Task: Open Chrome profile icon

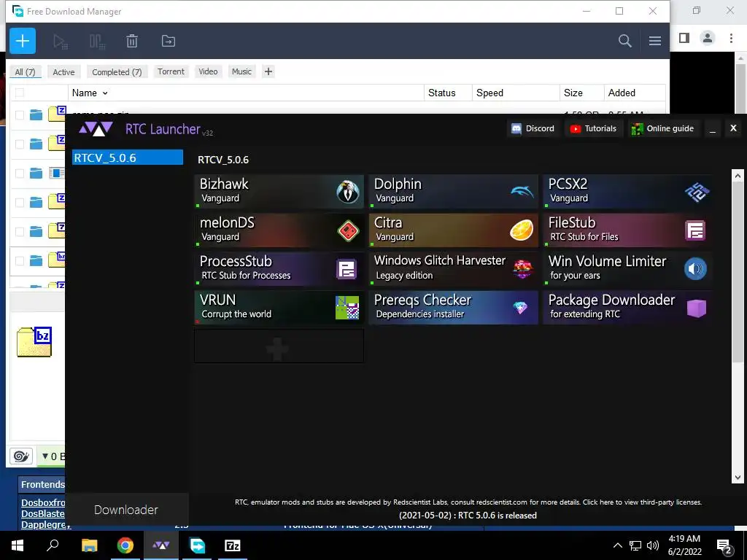Action: pyautogui.click(x=708, y=38)
